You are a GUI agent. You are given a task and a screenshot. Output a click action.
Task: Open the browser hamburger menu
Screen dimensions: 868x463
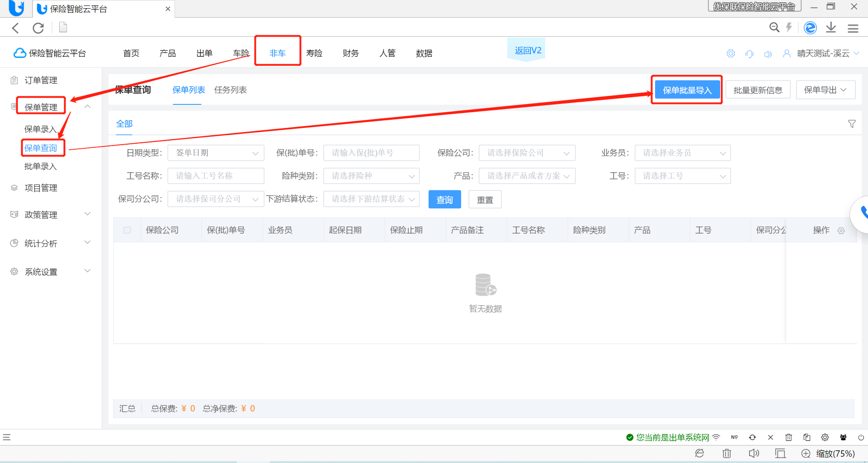[x=853, y=28]
